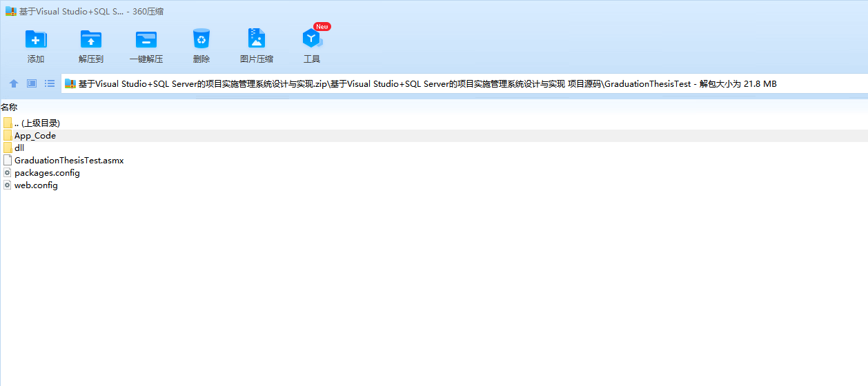
Task: Select the GraduationThesisTest.asmx file
Action: point(434,160)
